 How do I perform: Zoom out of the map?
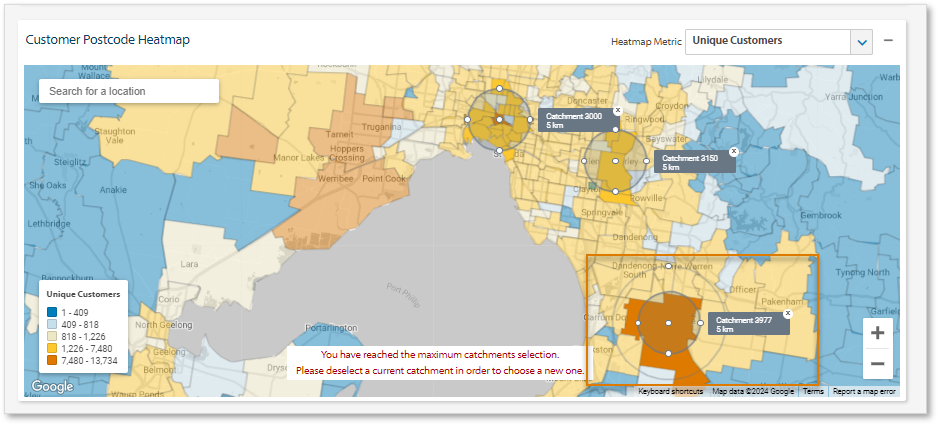pyautogui.click(x=877, y=364)
